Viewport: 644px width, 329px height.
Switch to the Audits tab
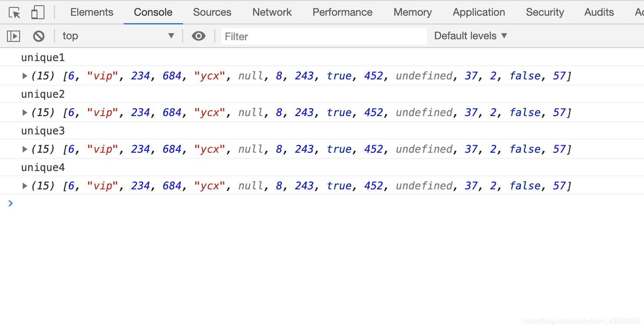point(599,12)
